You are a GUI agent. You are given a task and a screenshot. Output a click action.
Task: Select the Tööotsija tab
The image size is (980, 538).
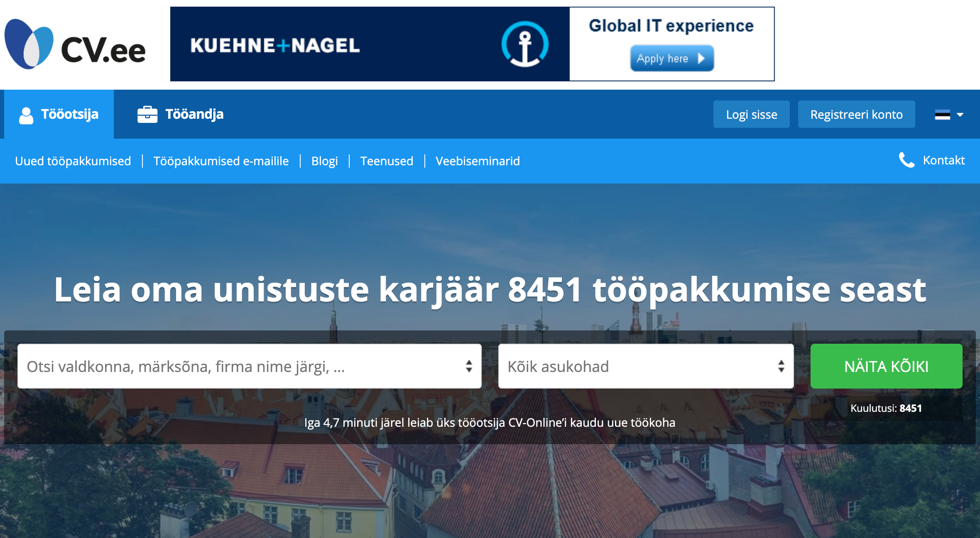59,114
